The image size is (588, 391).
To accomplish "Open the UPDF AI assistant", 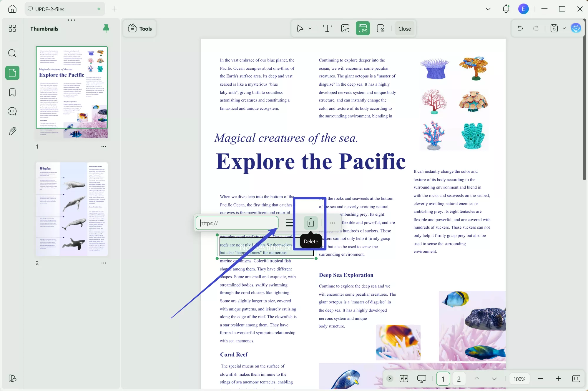I will [576, 28].
